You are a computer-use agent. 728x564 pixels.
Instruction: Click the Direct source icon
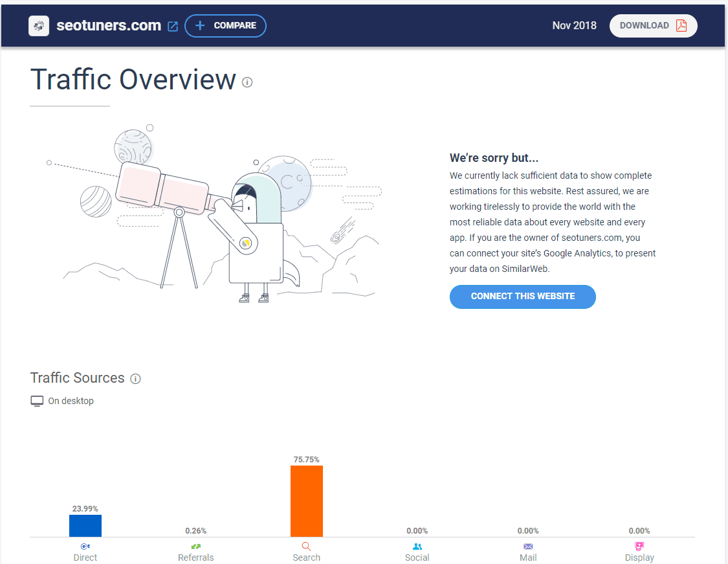pyautogui.click(x=85, y=547)
